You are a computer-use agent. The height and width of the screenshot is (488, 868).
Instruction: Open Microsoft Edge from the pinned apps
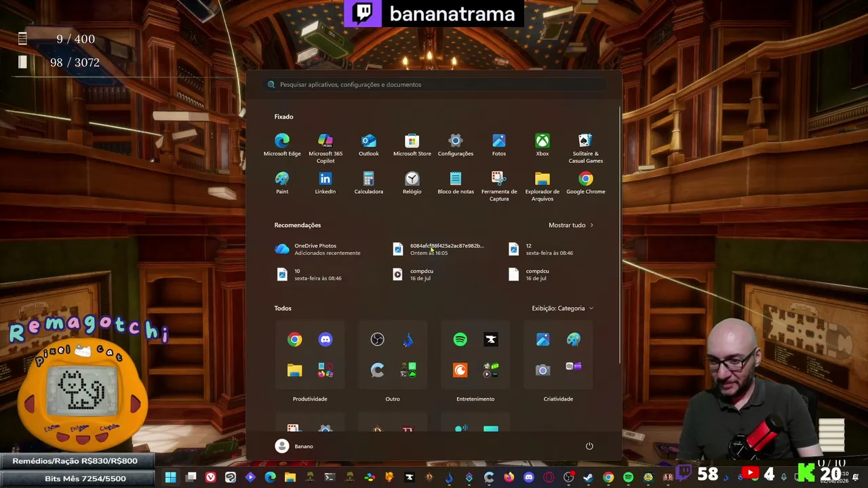[x=282, y=145]
